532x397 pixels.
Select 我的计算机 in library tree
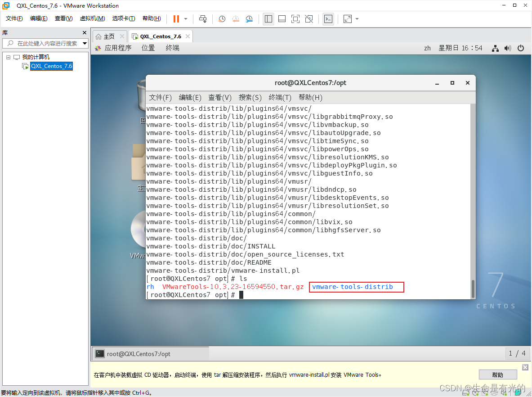(x=36, y=57)
